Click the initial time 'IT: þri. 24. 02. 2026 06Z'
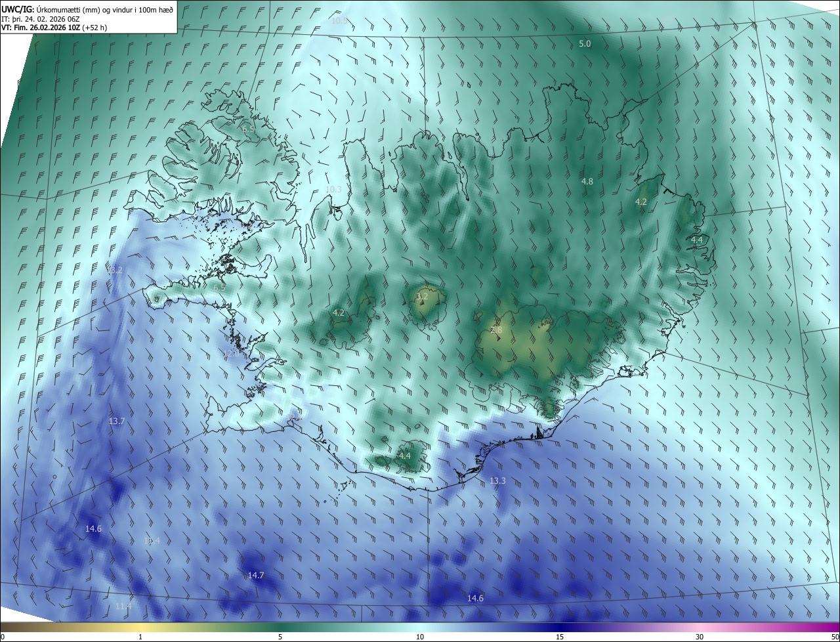This screenshot has height=642, width=840. (40, 18)
